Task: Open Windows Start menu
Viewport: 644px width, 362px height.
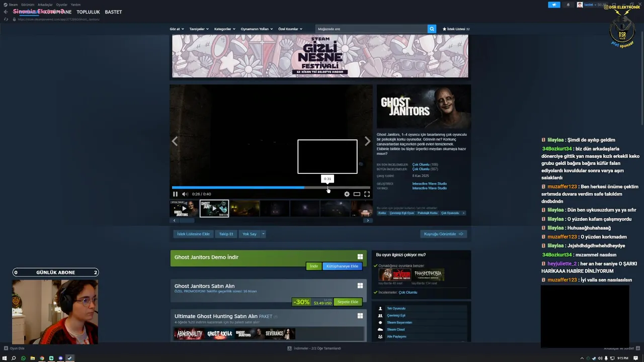Action: [x=5, y=358]
